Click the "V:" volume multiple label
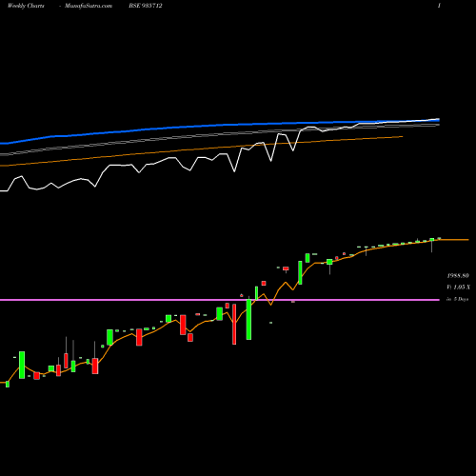 pos(458,288)
